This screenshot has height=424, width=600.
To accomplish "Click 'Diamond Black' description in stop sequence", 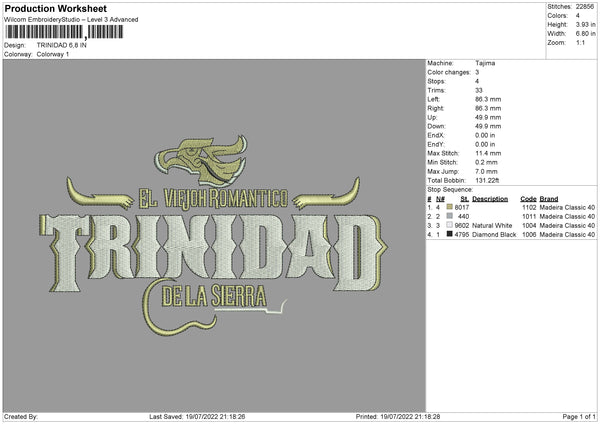I will [x=494, y=235].
